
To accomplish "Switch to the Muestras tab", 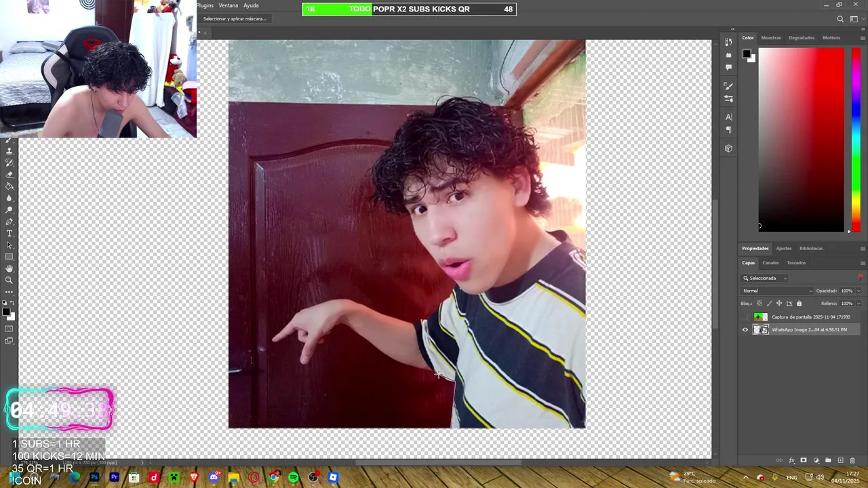I will click(771, 38).
